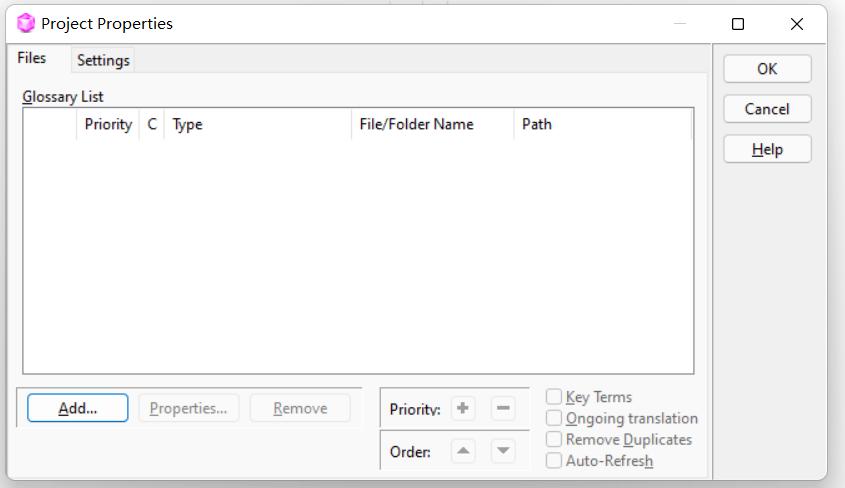Click the Remove button

[300, 408]
